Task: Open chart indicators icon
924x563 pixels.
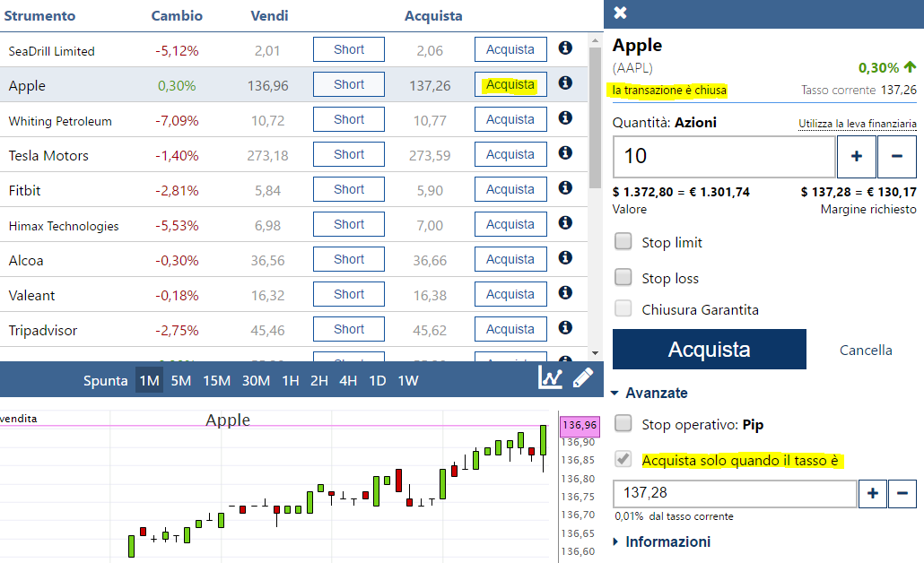Action: click(550, 378)
